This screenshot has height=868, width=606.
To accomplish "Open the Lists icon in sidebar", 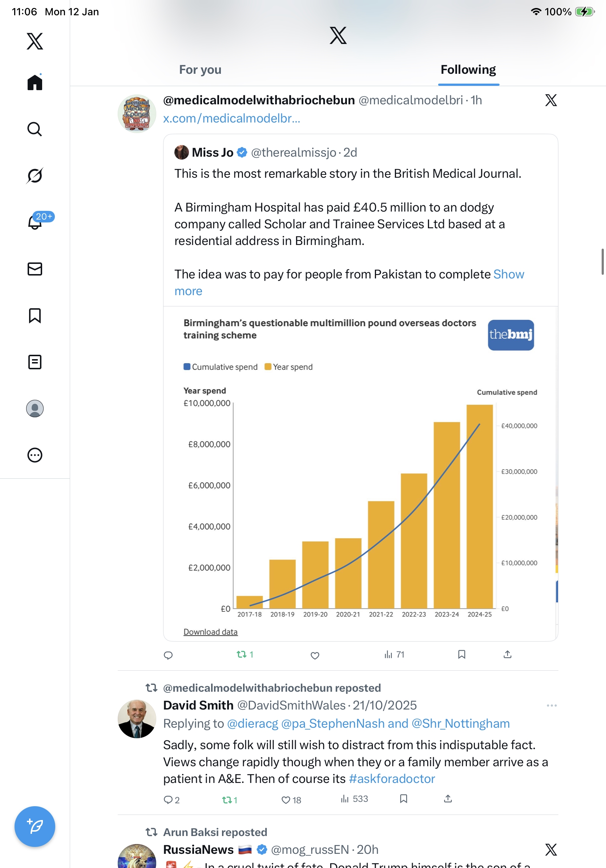I will pyautogui.click(x=35, y=362).
